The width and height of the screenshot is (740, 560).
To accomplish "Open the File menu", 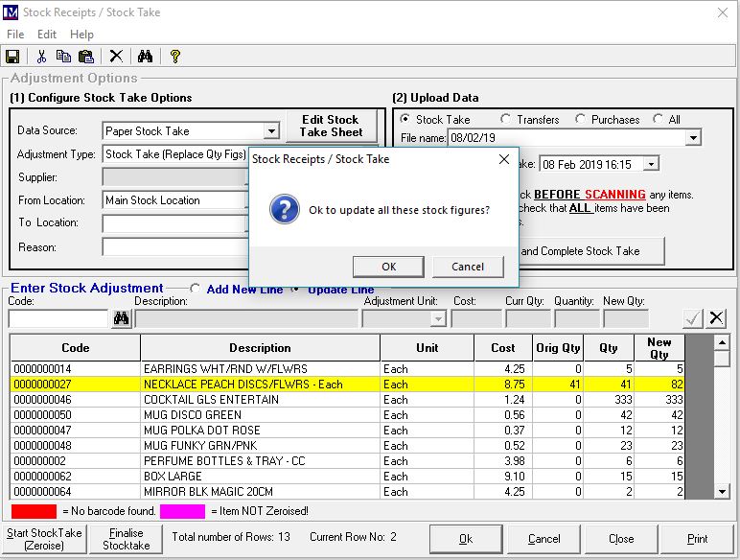I will pyautogui.click(x=15, y=35).
